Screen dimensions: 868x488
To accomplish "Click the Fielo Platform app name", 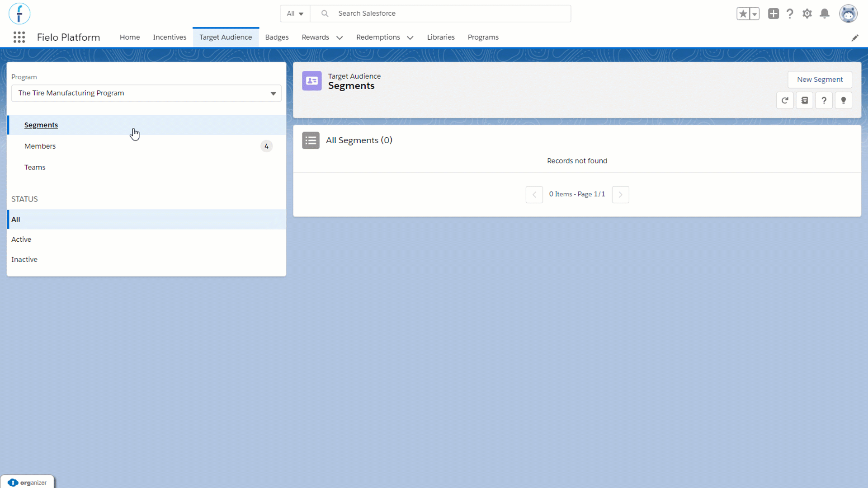I will tap(68, 37).
